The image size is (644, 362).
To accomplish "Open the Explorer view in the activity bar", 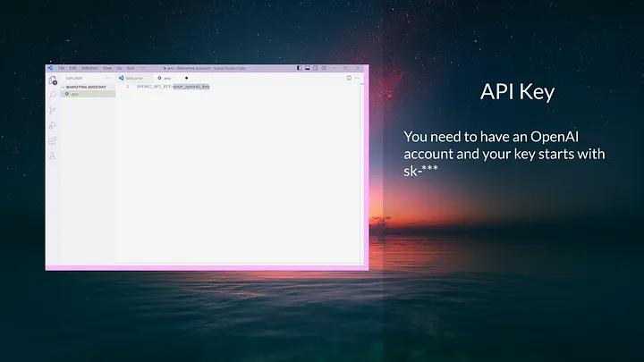I will [52, 80].
